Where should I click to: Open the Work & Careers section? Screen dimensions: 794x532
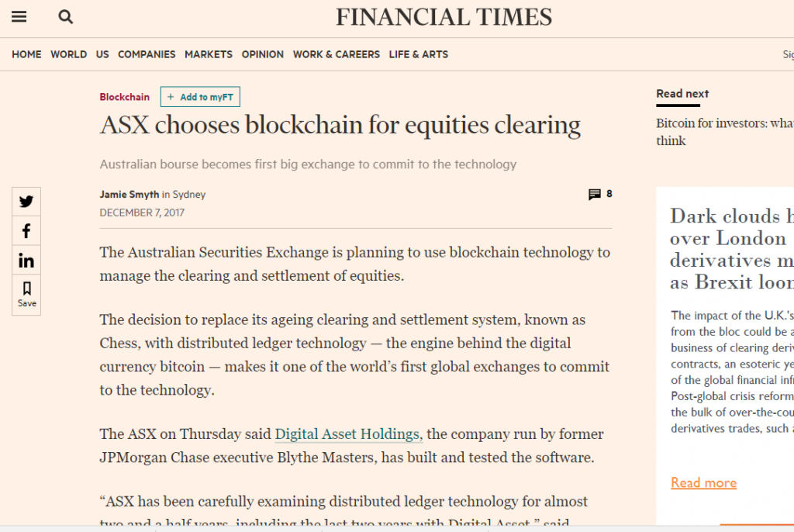pos(337,54)
